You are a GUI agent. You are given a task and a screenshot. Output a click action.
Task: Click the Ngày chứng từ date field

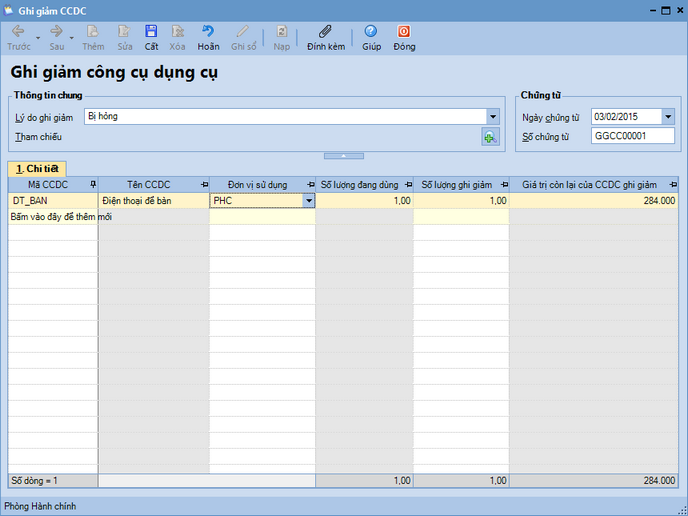tap(626, 117)
